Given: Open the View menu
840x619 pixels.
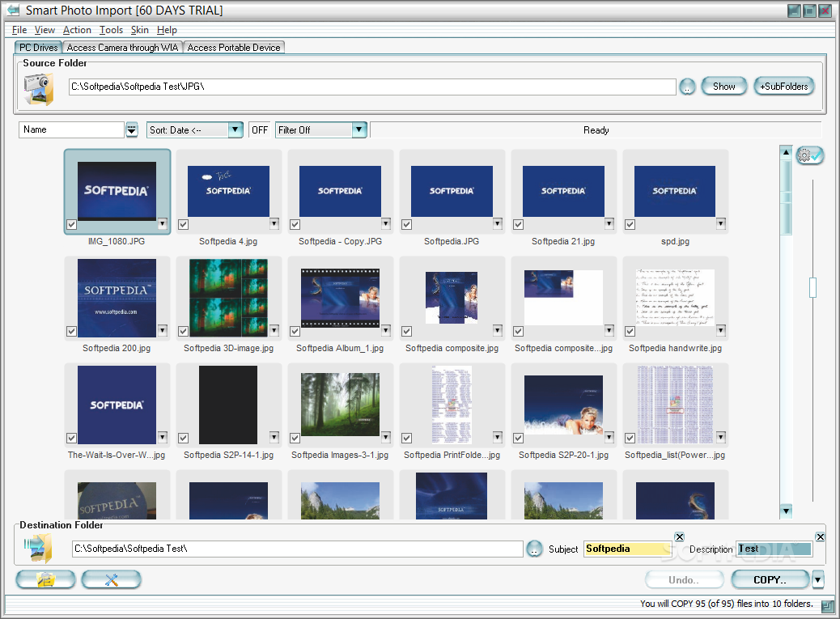Looking at the screenshot, I should 45,30.
